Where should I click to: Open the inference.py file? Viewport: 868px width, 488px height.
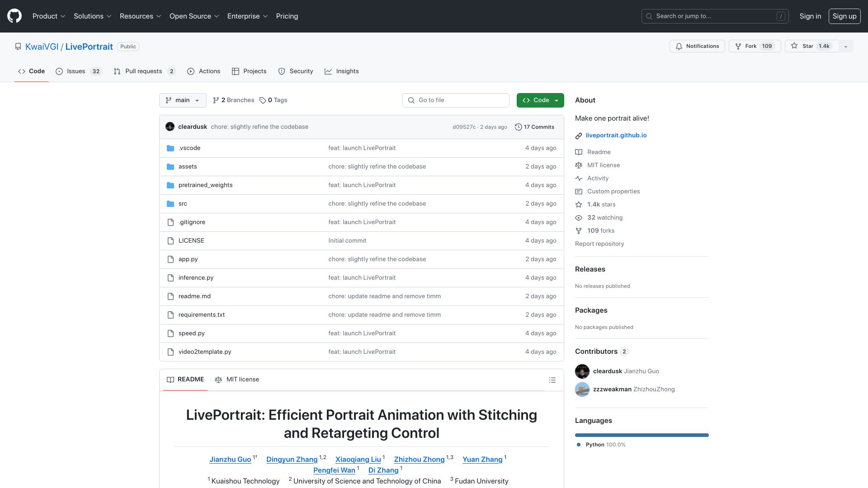(x=196, y=278)
